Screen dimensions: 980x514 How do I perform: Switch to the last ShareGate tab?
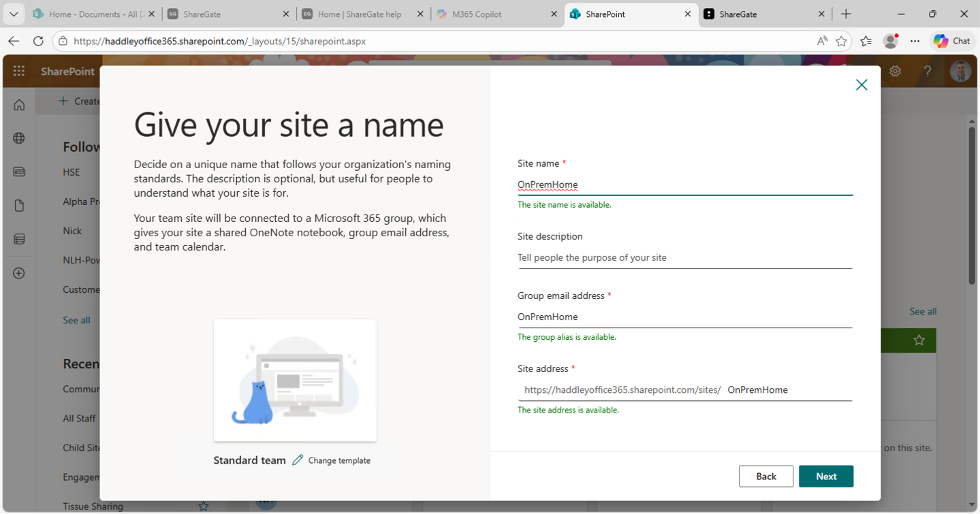(765, 14)
